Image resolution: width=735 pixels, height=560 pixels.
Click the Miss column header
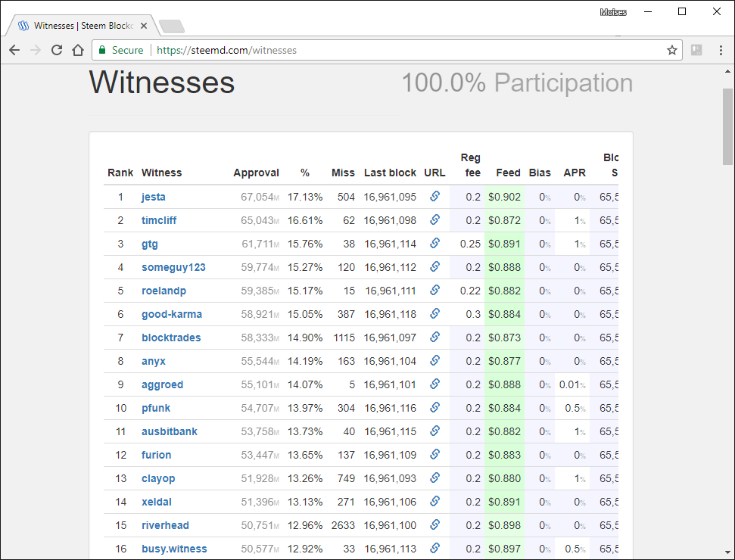click(343, 173)
